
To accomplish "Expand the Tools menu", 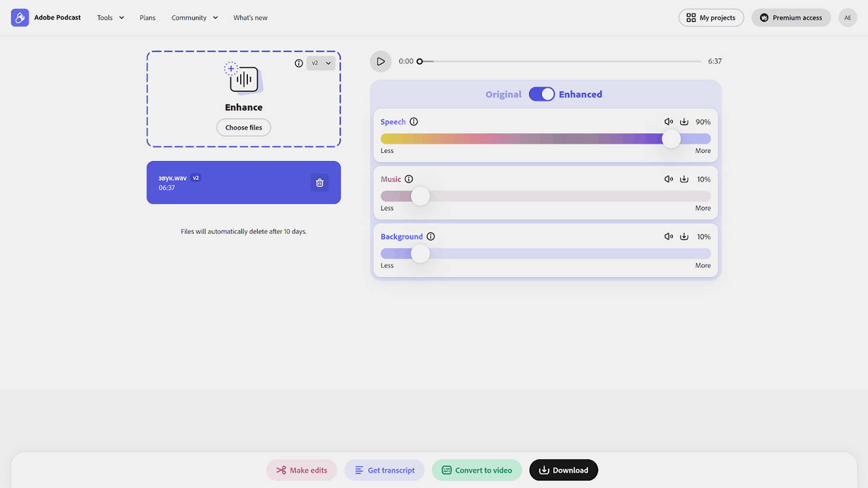I will click(x=110, y=17).
